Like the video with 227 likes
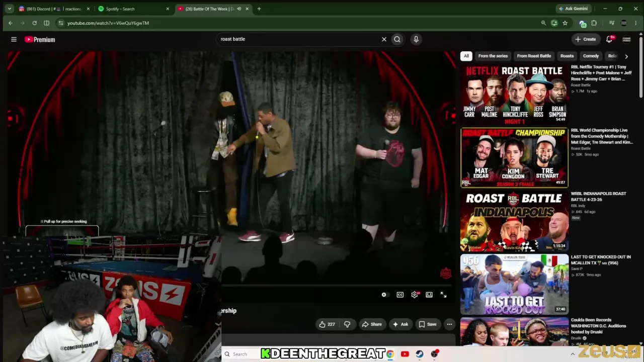The width and height of the screenshot is (644, 362). click(x=327, y=324)
